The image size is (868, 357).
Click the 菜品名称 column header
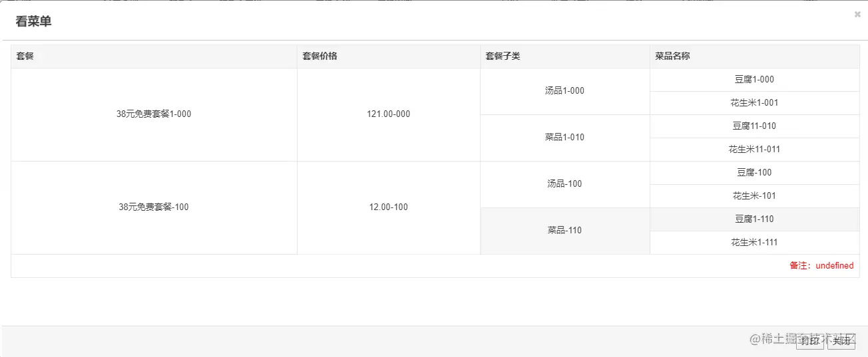(672, 57)
